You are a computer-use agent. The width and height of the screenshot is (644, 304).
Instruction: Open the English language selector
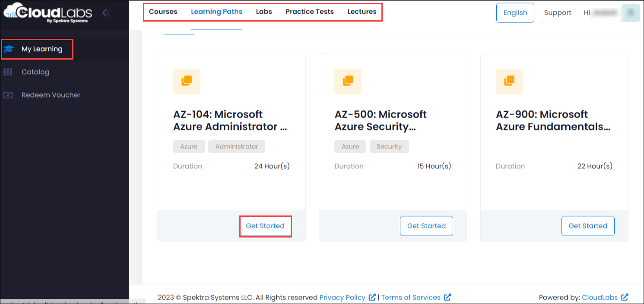[515, 13]
